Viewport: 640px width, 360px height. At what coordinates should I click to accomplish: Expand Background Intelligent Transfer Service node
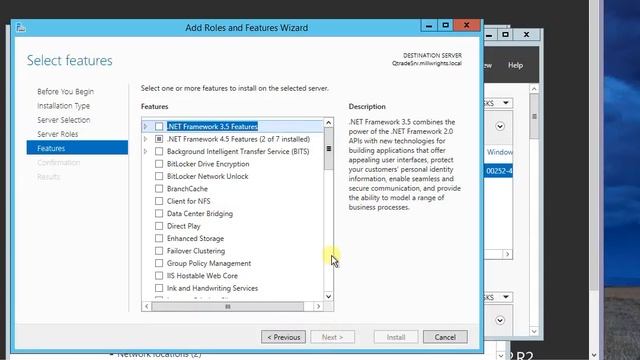point(146,151)
